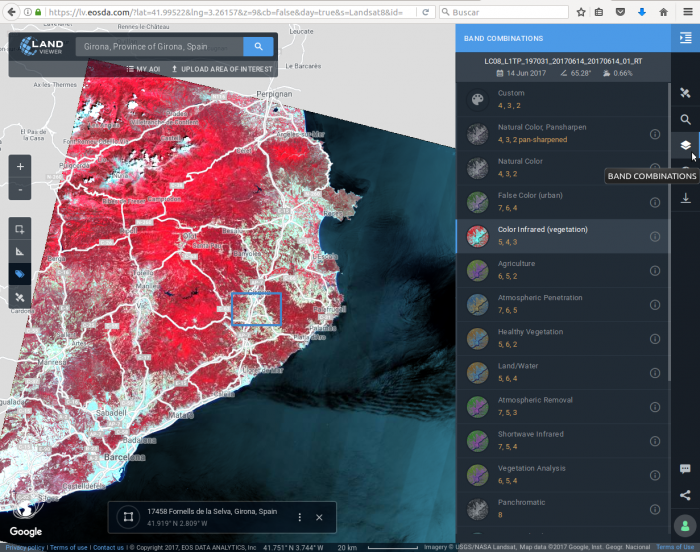This screenshot has height=552, width=700.
Task: Click the scene ID LC08_L1TP_197031 title
Action: point(563,61)
